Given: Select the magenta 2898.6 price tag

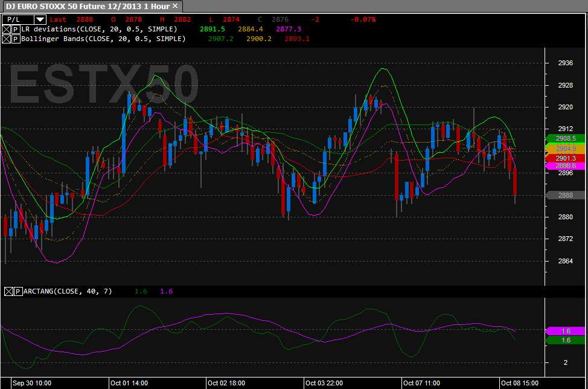Looking at the screenshot, I should click(x=565, y=166).
